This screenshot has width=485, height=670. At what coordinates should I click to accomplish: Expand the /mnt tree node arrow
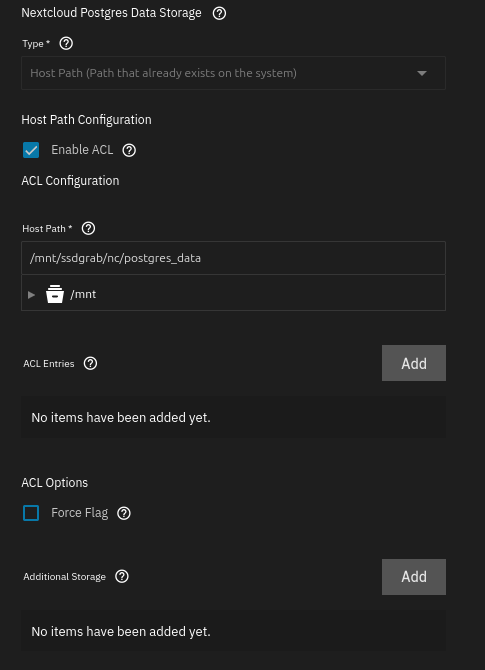click(31, 294)
